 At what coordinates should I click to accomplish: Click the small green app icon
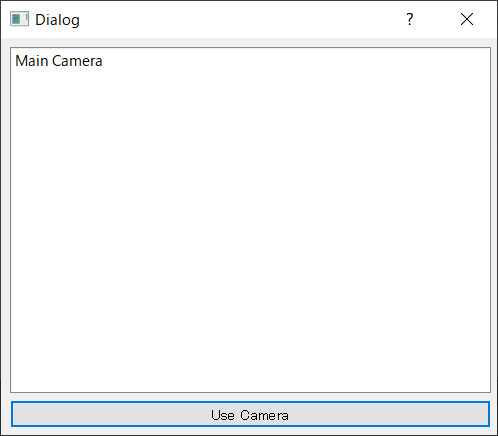click(19, 19)
